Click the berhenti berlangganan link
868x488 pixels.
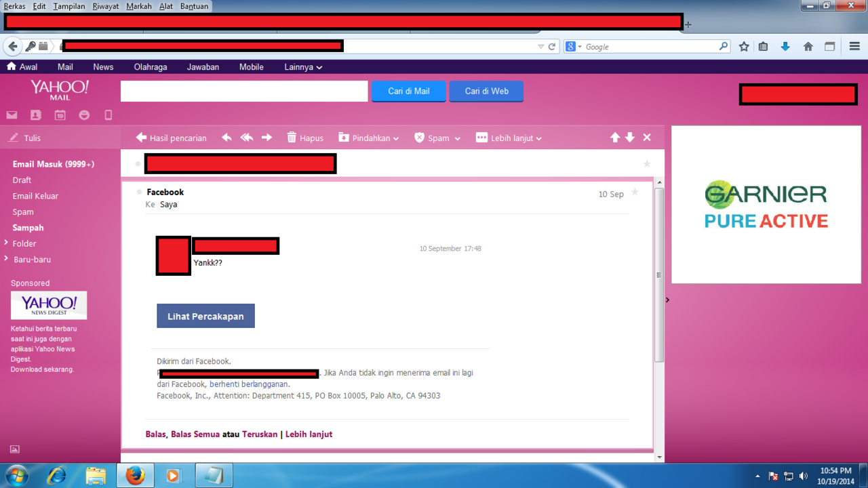pyautogui.click(x=249, y=384)
